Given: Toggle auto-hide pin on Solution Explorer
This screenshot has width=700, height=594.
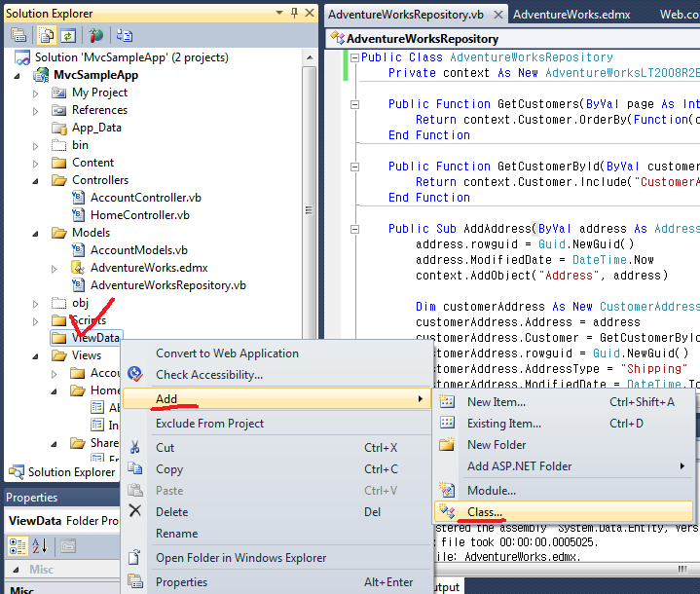Looking at the screenshot, I should point(294,13).
